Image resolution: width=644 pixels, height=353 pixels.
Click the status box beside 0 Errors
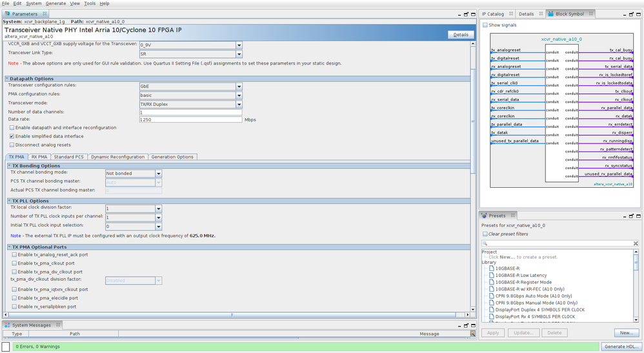pos(6,347)
